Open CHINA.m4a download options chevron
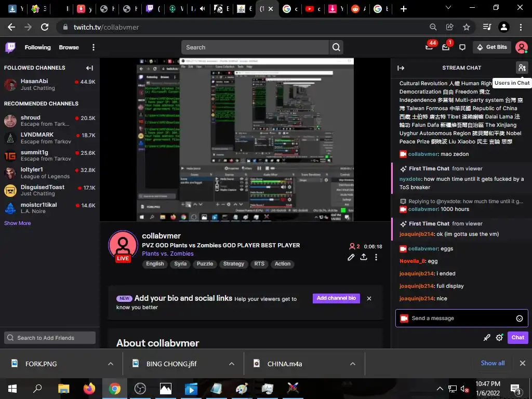 coord(353,364)
